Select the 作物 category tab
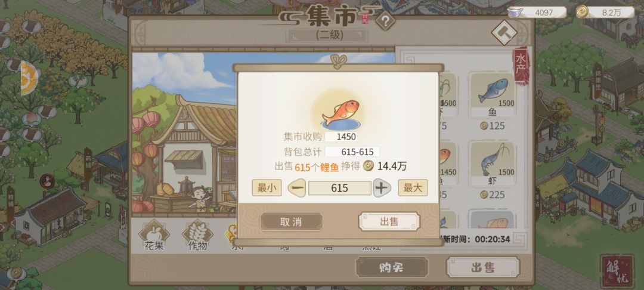Viewport: 644px width, 290px height. 197,236
